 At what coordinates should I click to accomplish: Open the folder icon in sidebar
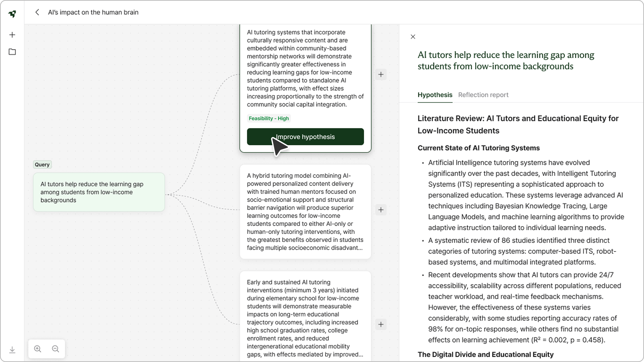12,52
